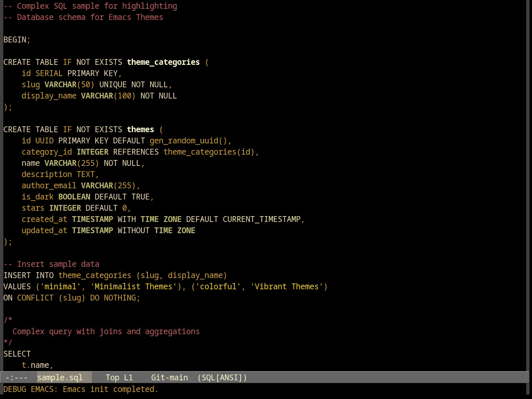Click the L1 line number indicator
532x399 pixels.
128,377
